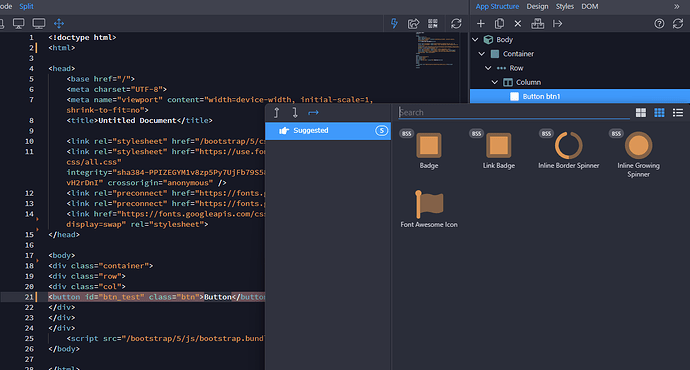The height and width of the screenshot is (370, 690).
Task: Click the <!doctype html> line
Action: click(82, 37)
